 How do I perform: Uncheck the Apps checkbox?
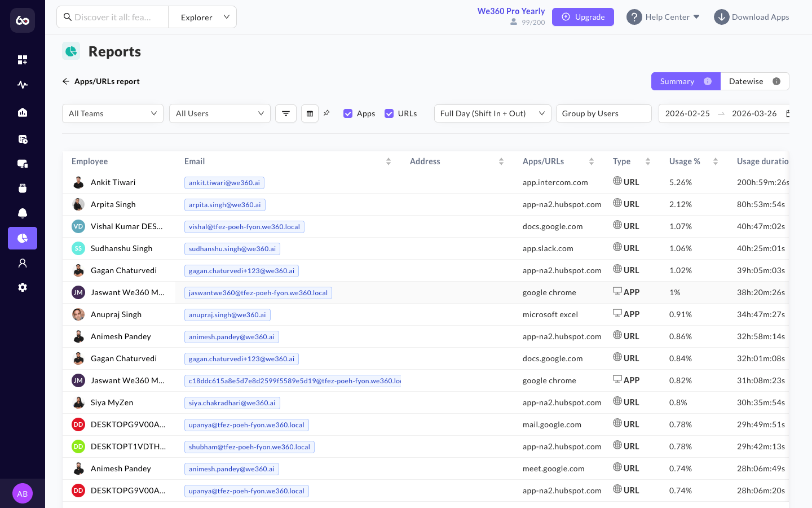pyautogui.click(x=348, y=113)
